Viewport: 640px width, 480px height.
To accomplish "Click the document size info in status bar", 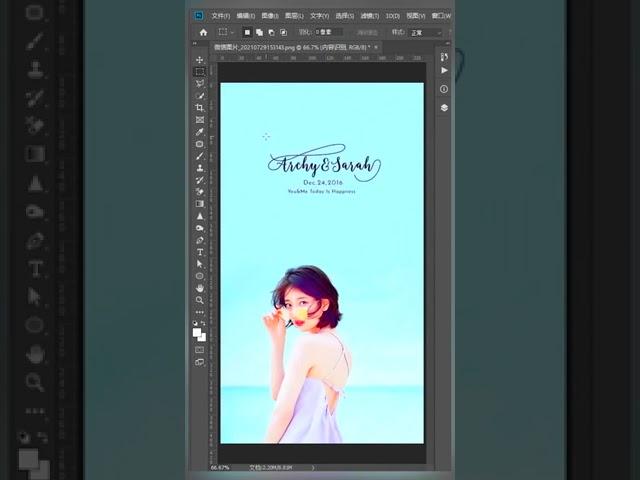I will tap(271, 467).
